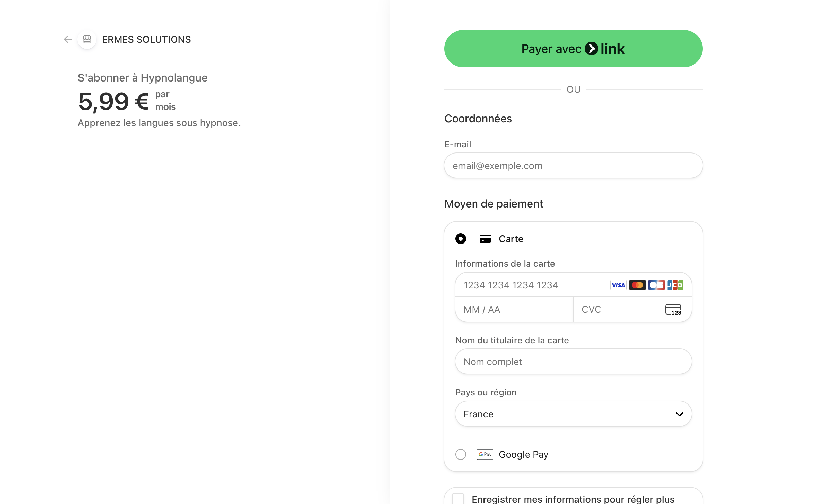This screenshot has width=827, height=504.
Task: Click the card number field
Action: pos(533,285)
